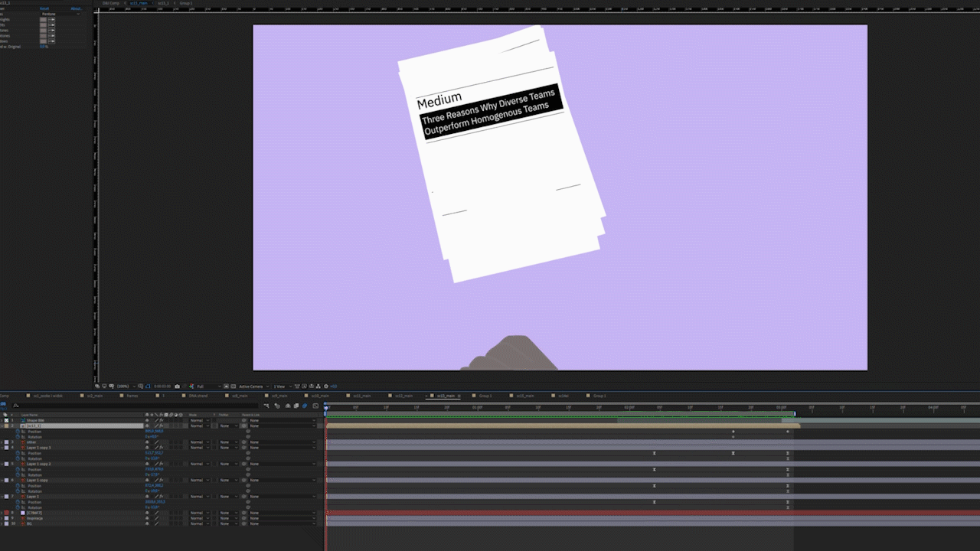Click the Blend w. Original percentage value
Image resolution: width=980 pixels, height=551 pixels.
pyautogui.click(x=44, y=46)
